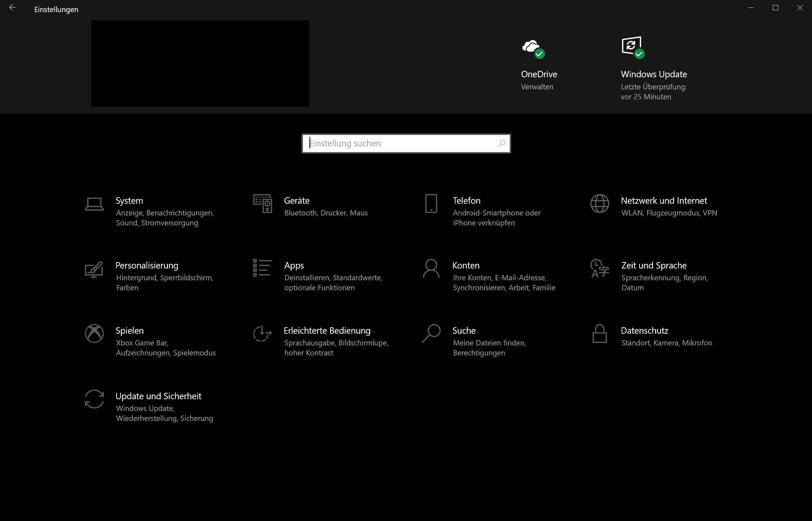Open the Zeit und Sprache title
Image resolution: width=812 pixels, height=521 pixels.
[x=654, y=266]
